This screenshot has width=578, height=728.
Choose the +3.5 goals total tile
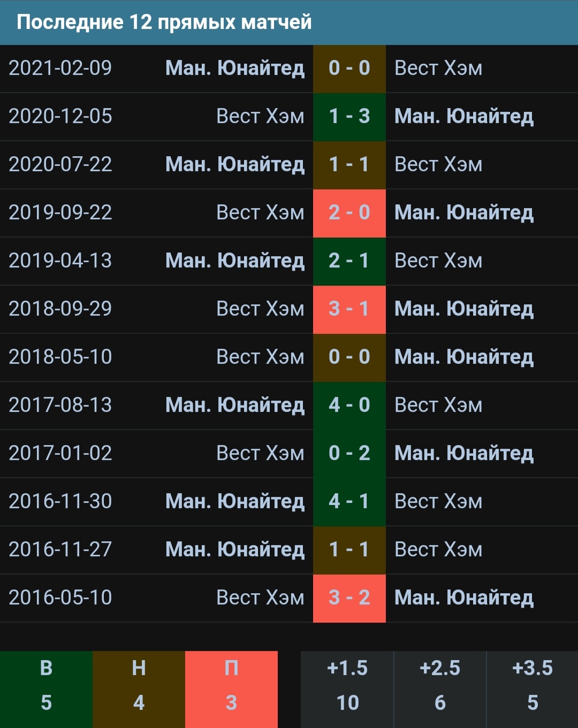[533, 689]
